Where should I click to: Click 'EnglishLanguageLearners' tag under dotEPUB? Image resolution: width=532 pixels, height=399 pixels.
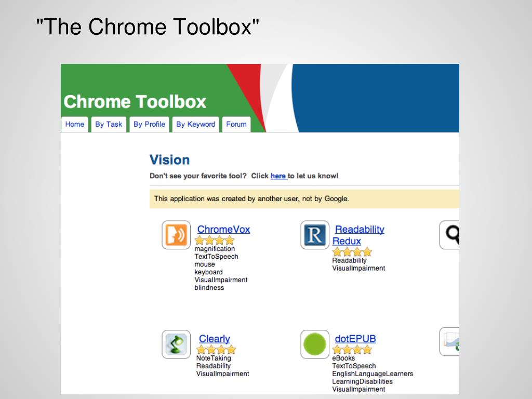click(373, 374)
